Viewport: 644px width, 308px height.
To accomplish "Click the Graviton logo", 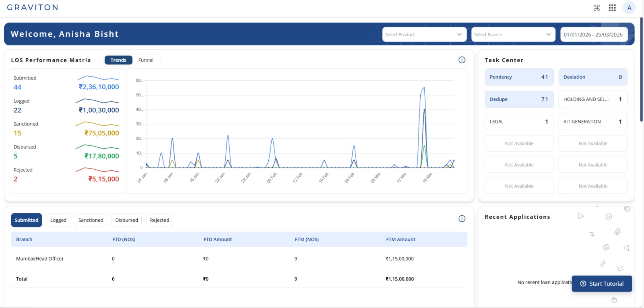I will (33, 7).
